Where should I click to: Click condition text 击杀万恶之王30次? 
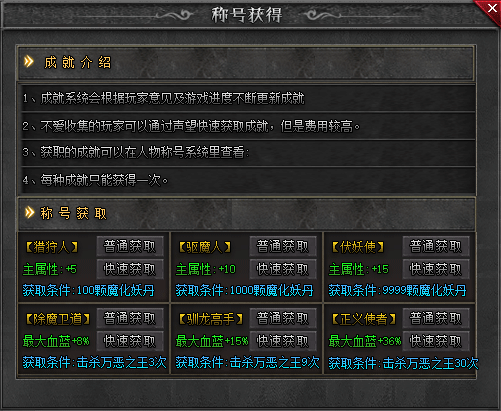(430, 363)
